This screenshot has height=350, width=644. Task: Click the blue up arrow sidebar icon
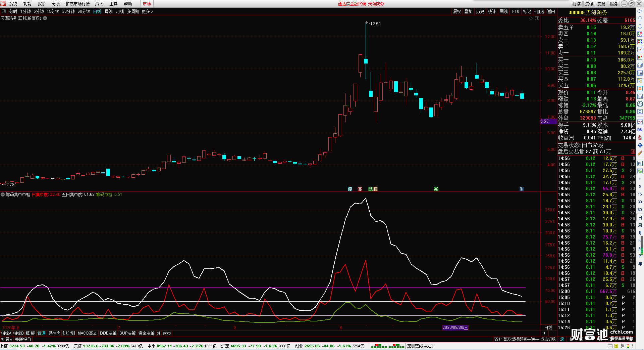click(640, 19)
